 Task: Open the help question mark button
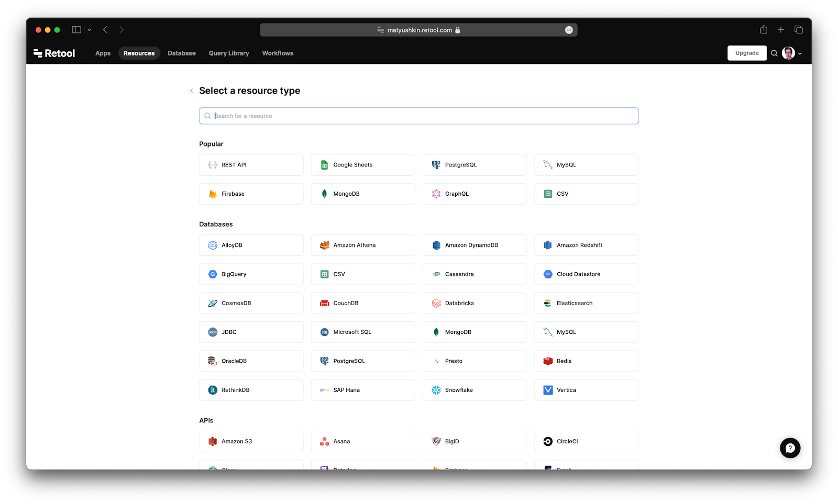click(790, 448)
